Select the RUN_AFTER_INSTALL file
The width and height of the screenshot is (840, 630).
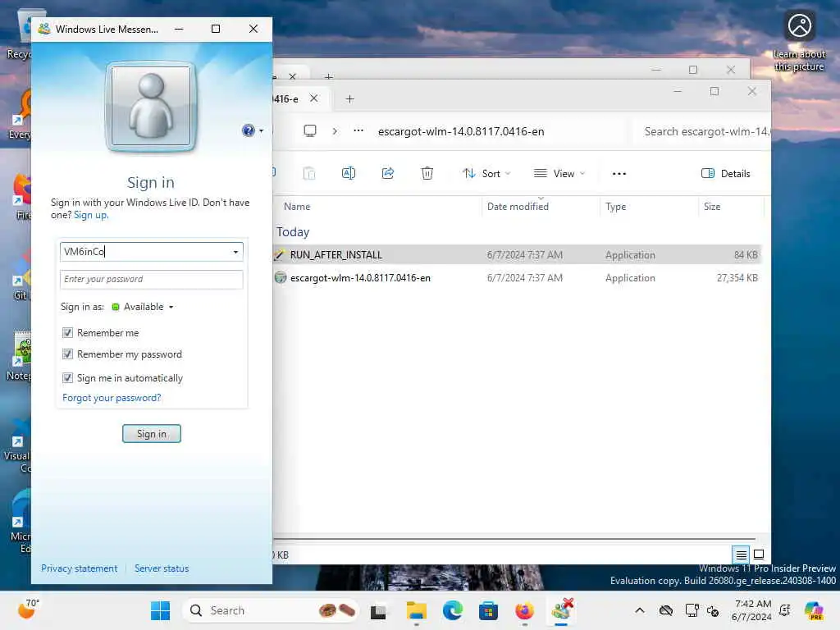pyautogui.click(x=517, y=254)
